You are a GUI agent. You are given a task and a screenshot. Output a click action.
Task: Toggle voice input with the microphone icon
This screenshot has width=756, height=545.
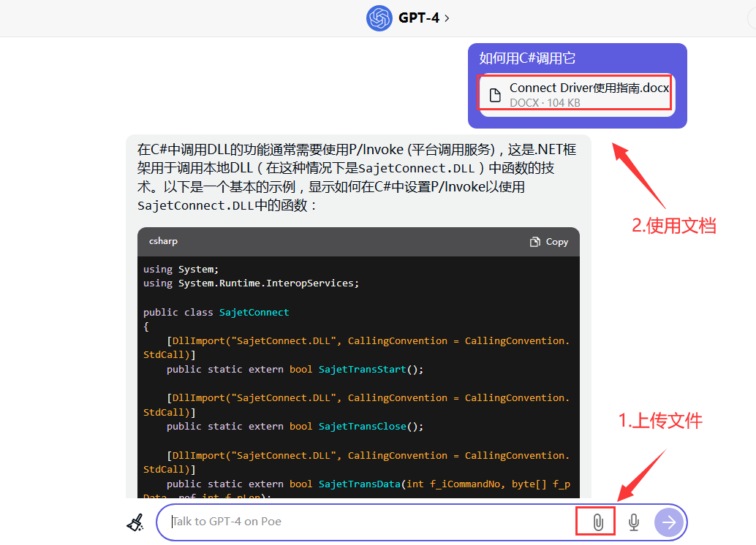[x=634, y=522]
